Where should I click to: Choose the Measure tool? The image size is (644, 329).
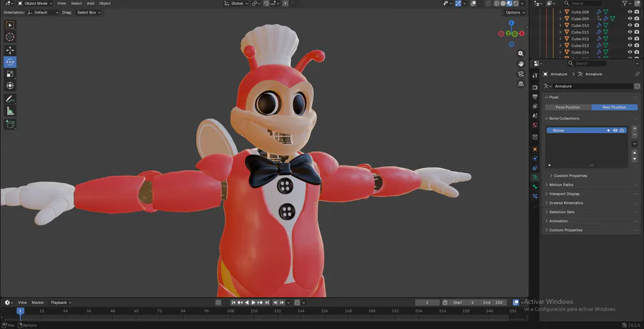coord(10,111)
